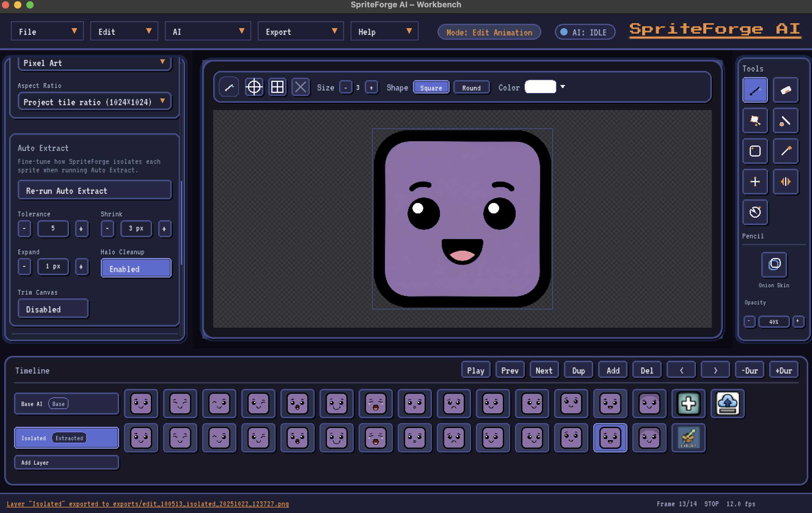Click the crosshair center icon in canvas toolbar
This screenshot has width=812, height=513.
click(x=254, y=87)
